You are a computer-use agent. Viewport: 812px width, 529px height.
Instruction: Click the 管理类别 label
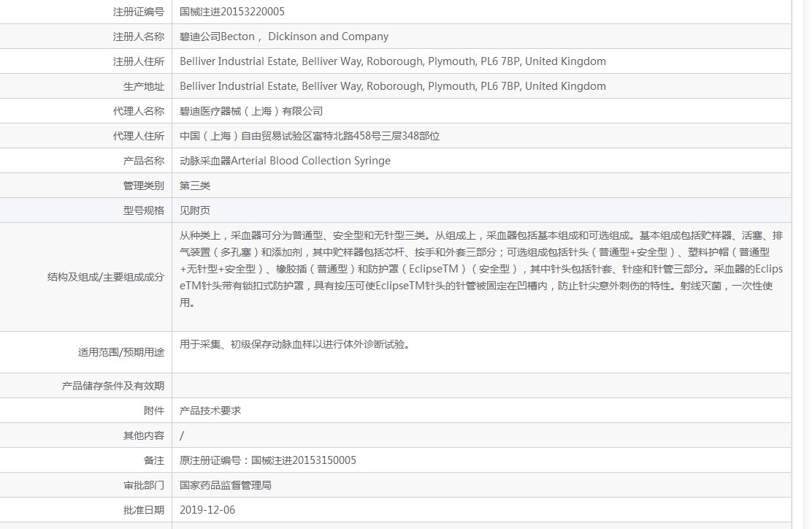[x=143, y=186]
